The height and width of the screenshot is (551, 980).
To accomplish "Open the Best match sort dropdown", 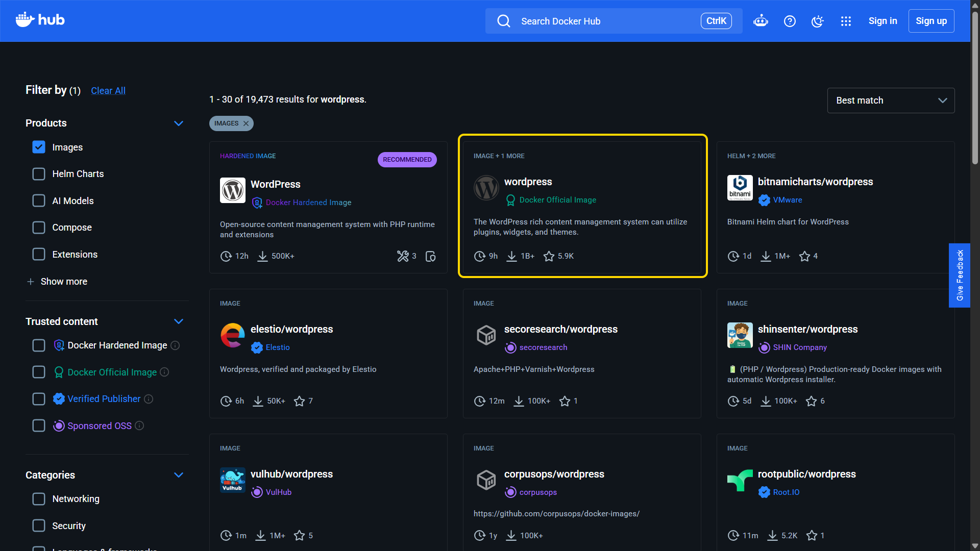I will [x=891, y=101].
